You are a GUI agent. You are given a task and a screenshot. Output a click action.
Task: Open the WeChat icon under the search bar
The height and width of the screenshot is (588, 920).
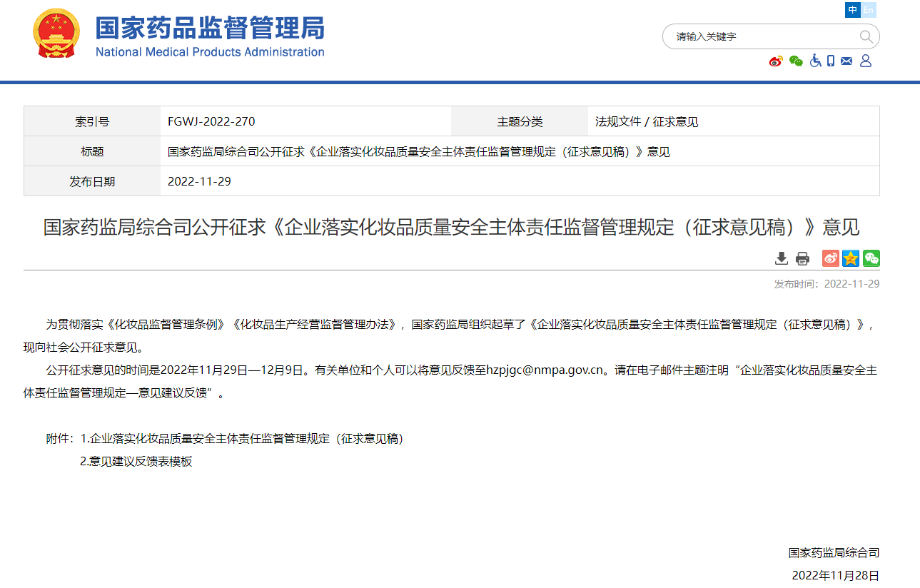[x=796, y=61]
